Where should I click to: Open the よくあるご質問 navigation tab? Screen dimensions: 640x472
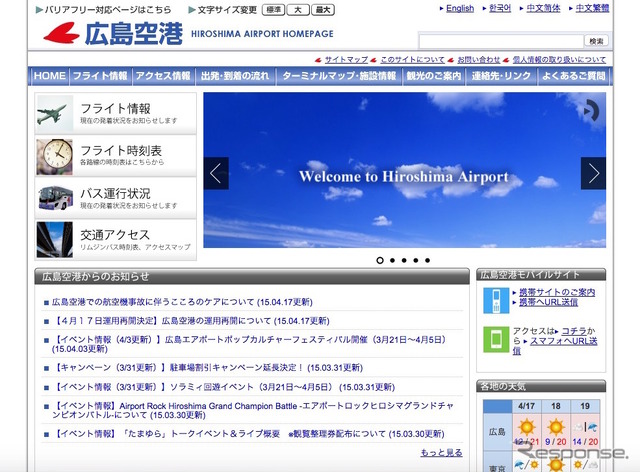point(573,76)
